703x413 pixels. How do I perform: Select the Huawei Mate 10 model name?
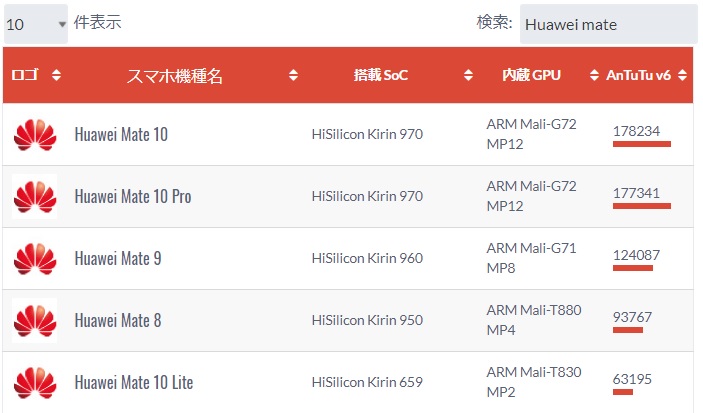tap(121, 134)
